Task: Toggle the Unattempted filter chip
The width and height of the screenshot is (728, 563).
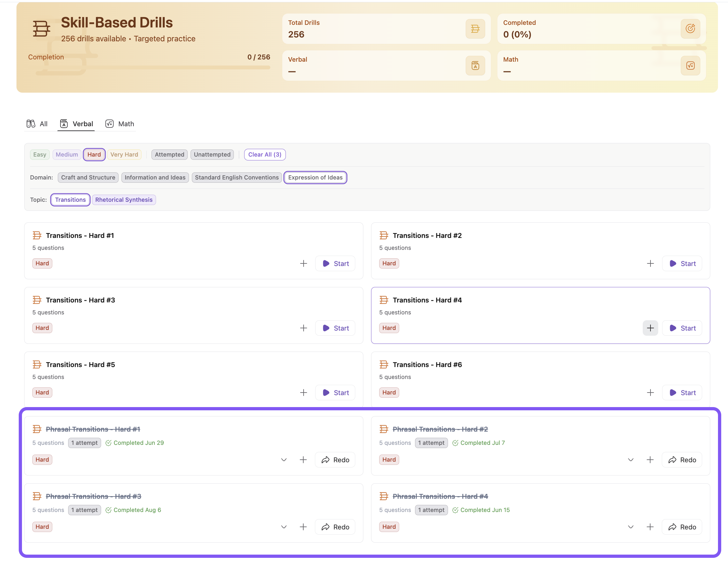Action: pyautogui.click(x=212, y=155)
